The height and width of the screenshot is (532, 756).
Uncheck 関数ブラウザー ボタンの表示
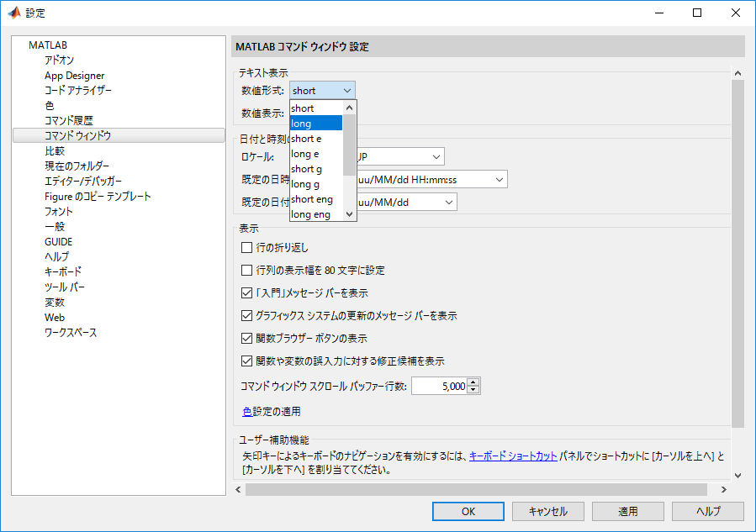tap(247, 339)
